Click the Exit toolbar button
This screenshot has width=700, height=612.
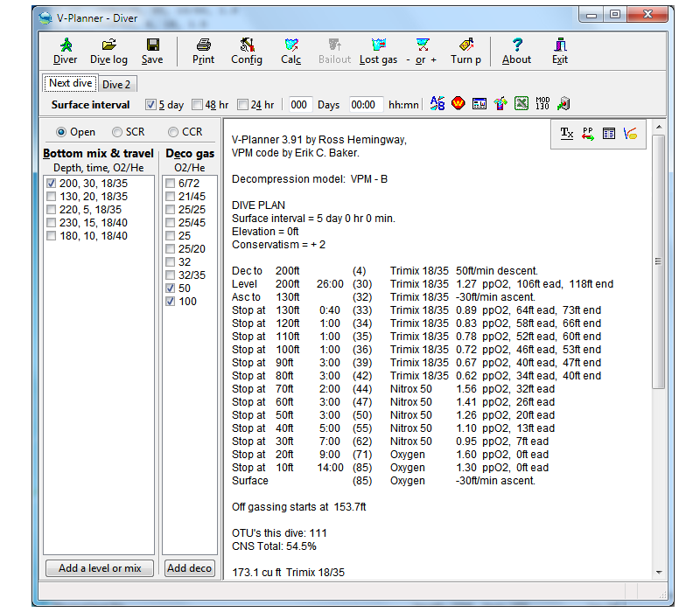[x=560, y=52]
